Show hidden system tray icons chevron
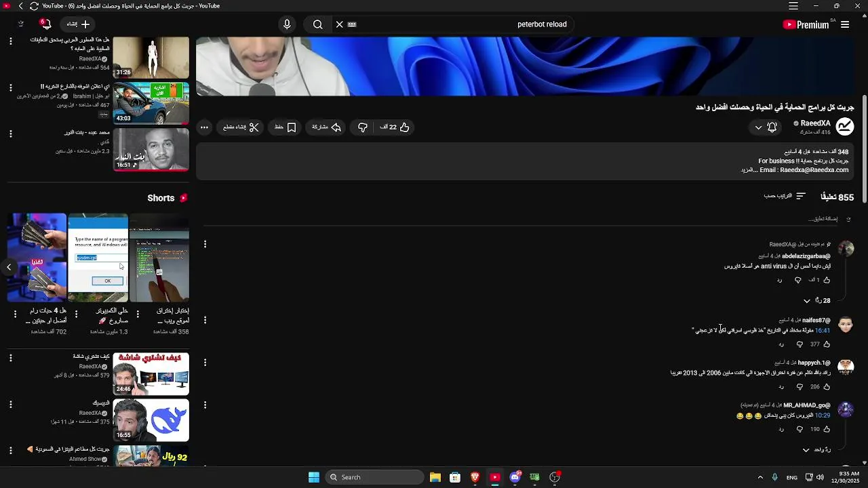 tap(760, 477)
